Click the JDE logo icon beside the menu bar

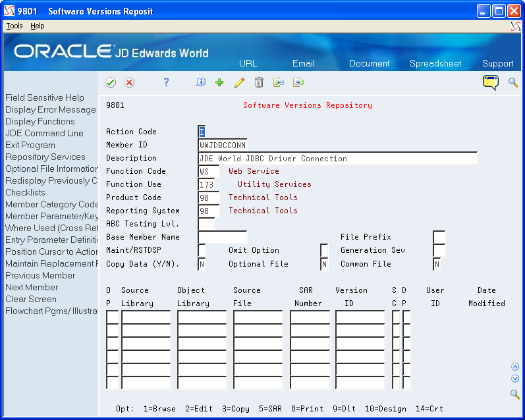click(x=516, y=26)
